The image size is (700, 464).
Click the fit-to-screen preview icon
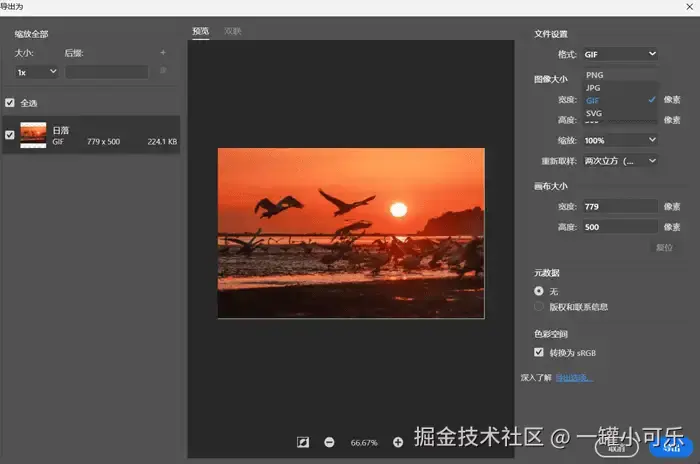303,442
